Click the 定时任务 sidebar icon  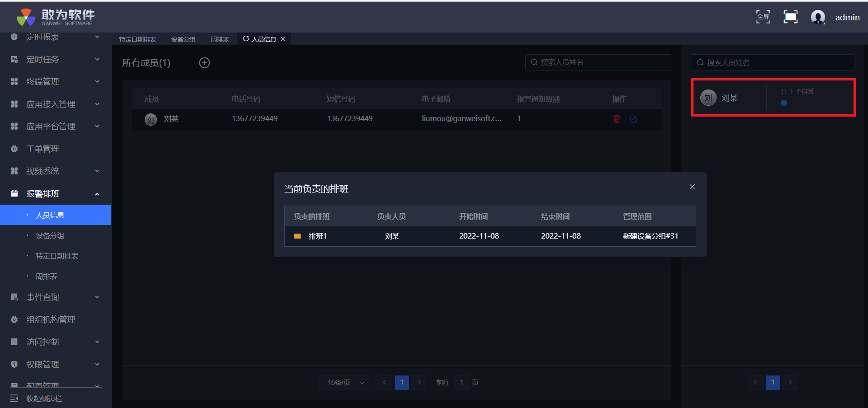click(14, 59)
